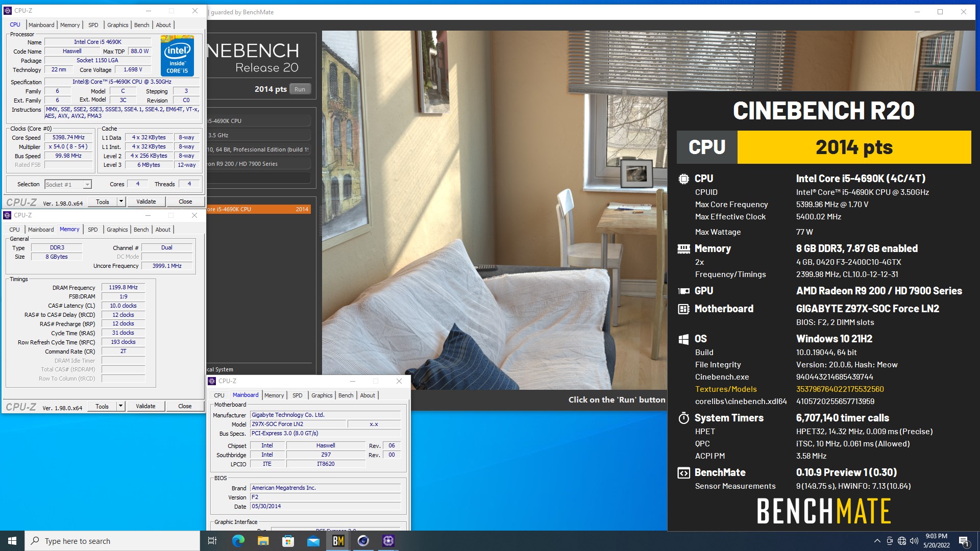Show hidden system tray icons

coord(877,541)
